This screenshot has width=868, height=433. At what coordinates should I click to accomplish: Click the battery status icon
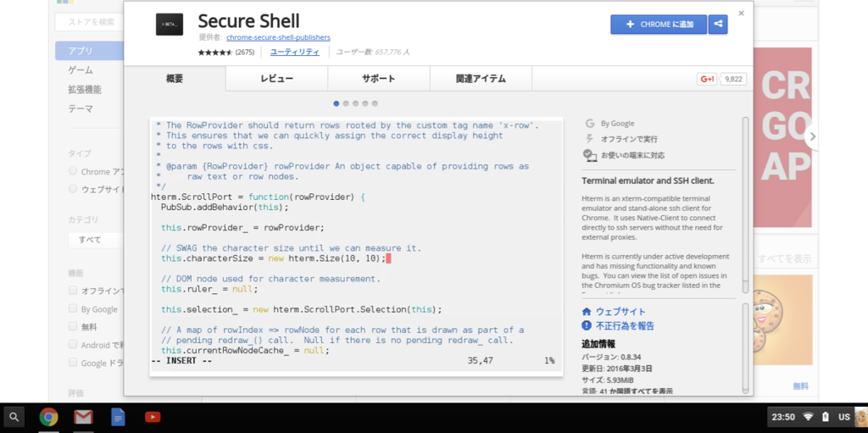click(x=826, y=417)
